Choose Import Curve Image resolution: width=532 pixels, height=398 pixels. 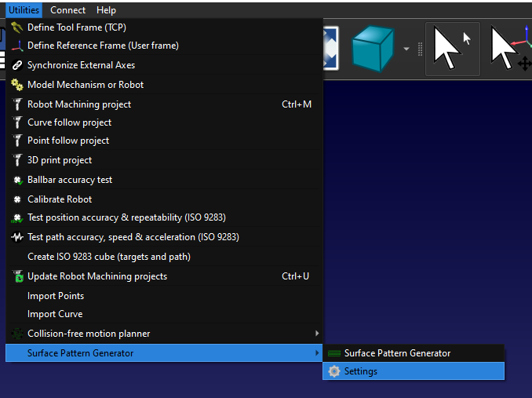(x=164, y=314)
